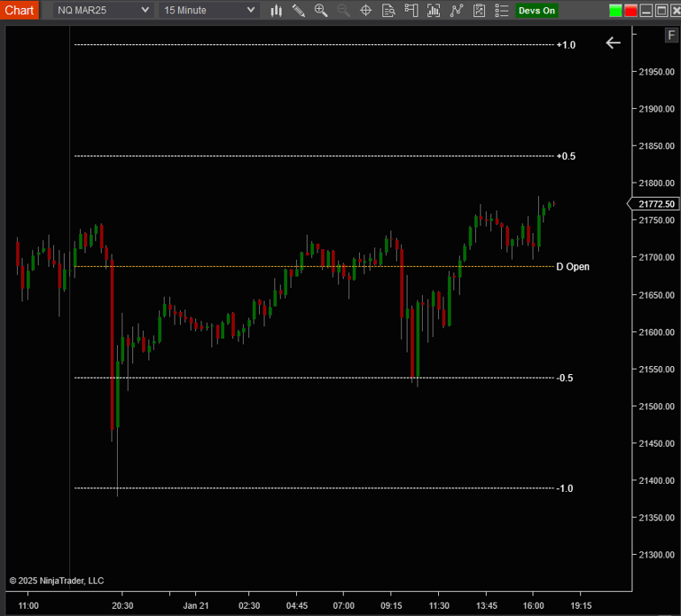Viewport: 681px width, 616px height.
Task: Open the Chart Trader icon
Action: 411,11
